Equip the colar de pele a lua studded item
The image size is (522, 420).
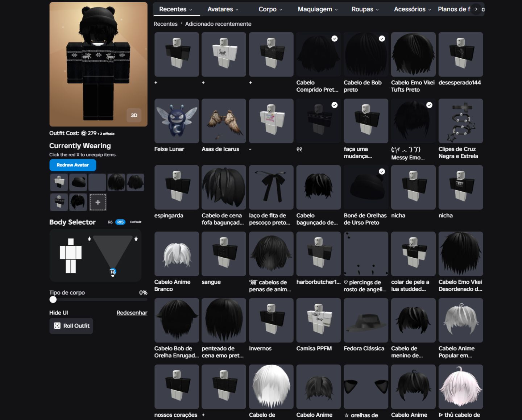pos(413,254)
